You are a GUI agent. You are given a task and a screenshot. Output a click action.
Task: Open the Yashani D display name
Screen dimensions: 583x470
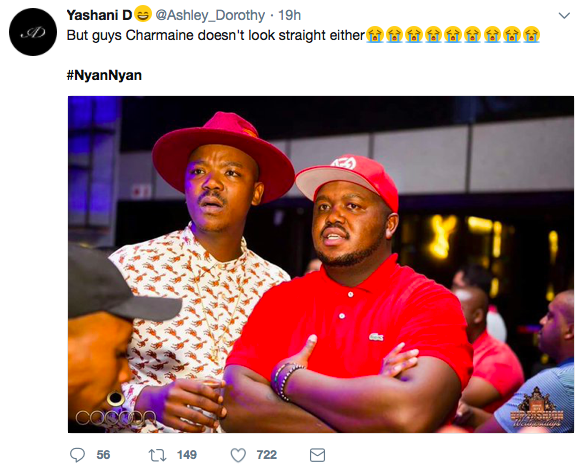pos(99,15)
